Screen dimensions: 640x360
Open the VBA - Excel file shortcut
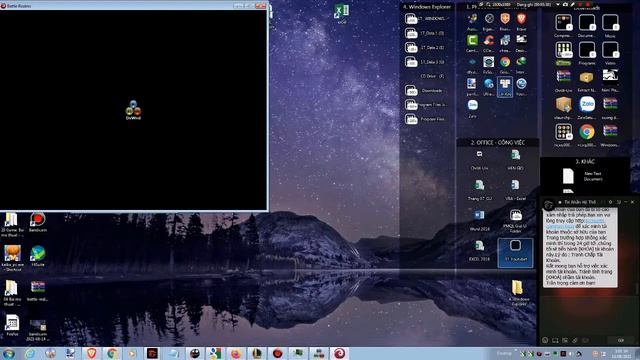click(516, 190)
